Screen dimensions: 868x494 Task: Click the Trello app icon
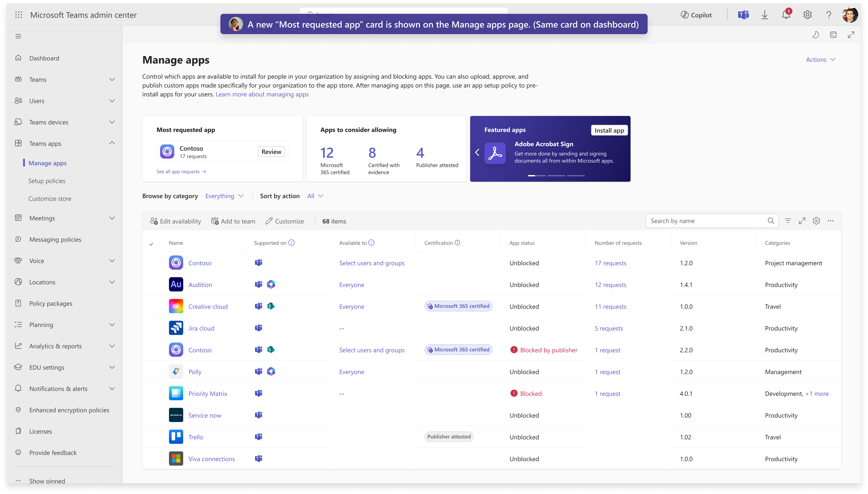(176, 437)
